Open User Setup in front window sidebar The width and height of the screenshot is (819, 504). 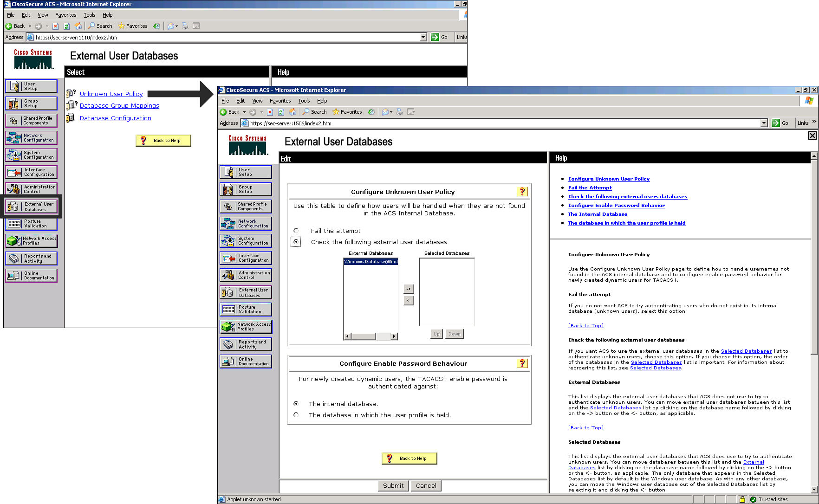coord(246,172)
